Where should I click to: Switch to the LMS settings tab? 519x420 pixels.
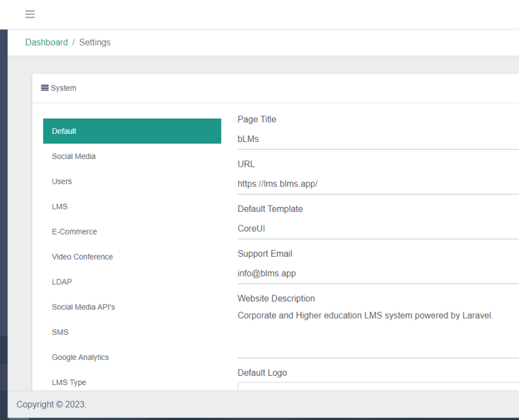coord(132,206)
